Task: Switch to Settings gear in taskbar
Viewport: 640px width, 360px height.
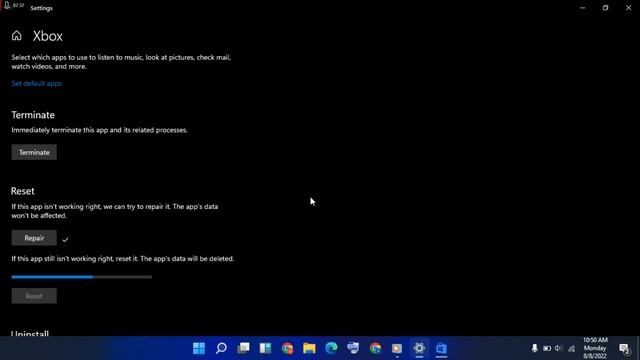Action: coord(419,348)
